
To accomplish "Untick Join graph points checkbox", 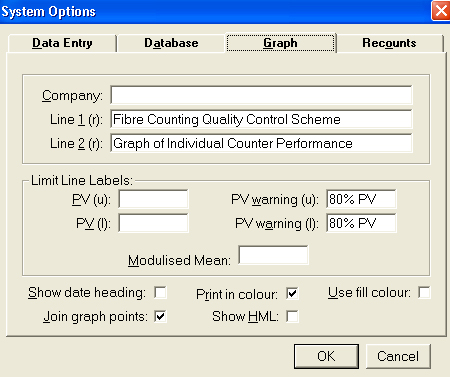I will [160, 316].
